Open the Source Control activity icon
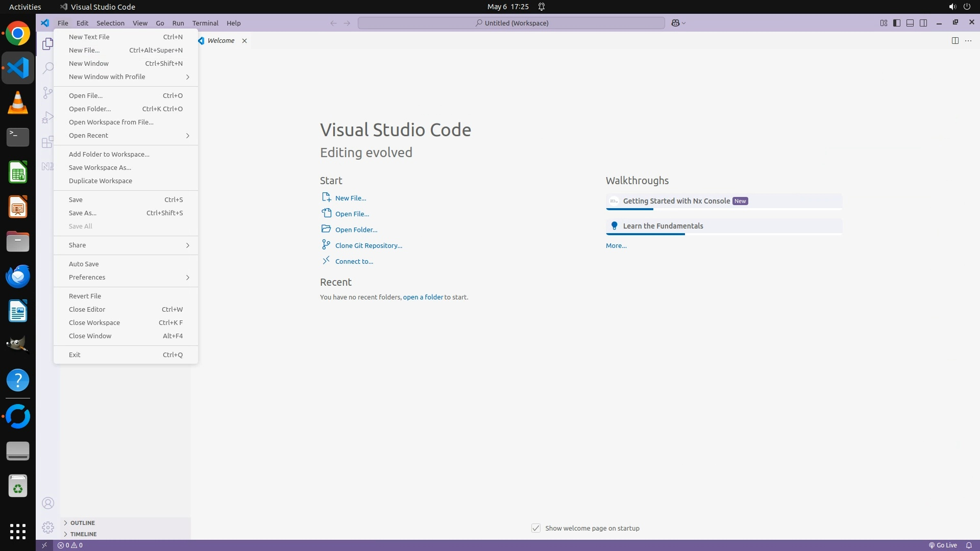Viewport: 980px width, 551px height. click(x=47, y=92)
